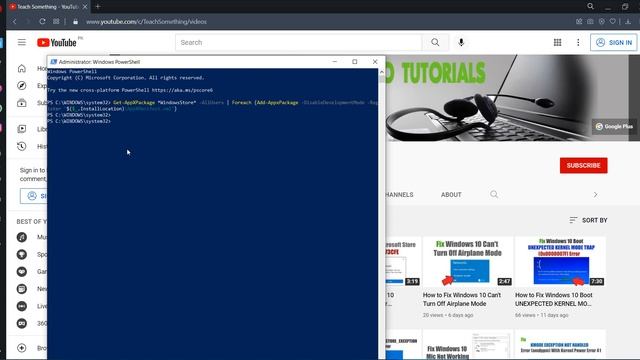640x360 pixels.
Task: Close the Teach Something YouTube tab
Action: tap(85, 7)
